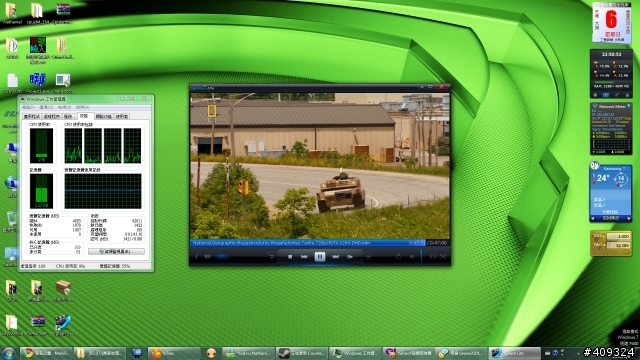The height and width of the screenshot is (360, 640).
Task: Click monitor icon in taskbar
Action: 137,353
